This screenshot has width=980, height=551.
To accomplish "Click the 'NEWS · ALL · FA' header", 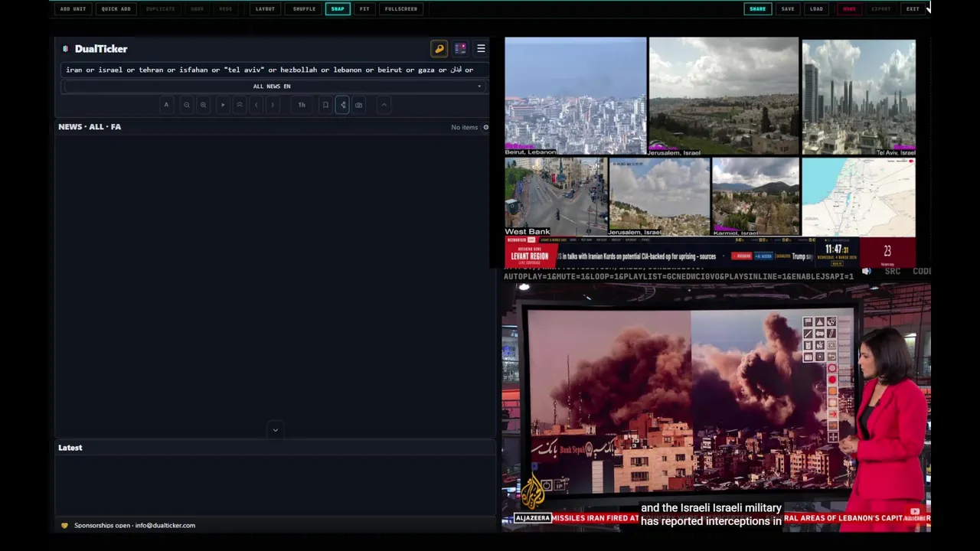I will tap(90, 127).
